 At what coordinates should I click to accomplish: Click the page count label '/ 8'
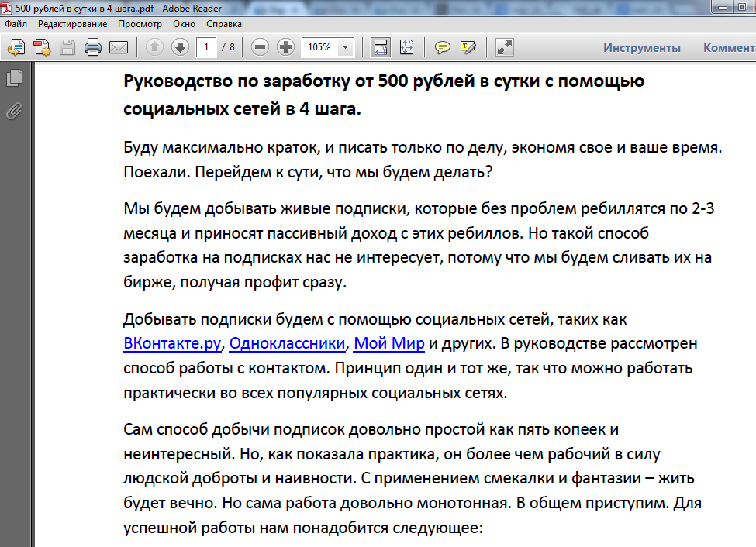[x=229, y=47]
